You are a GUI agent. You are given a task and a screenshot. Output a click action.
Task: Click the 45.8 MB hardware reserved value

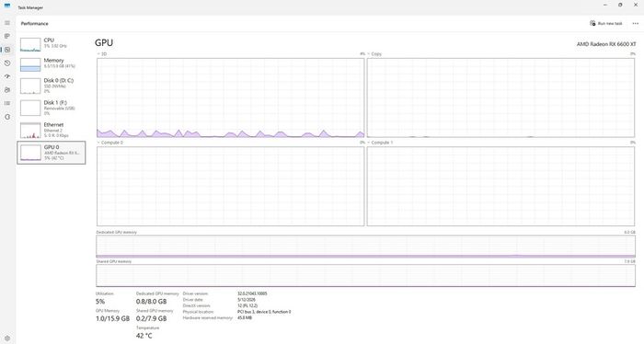(245, 317)
